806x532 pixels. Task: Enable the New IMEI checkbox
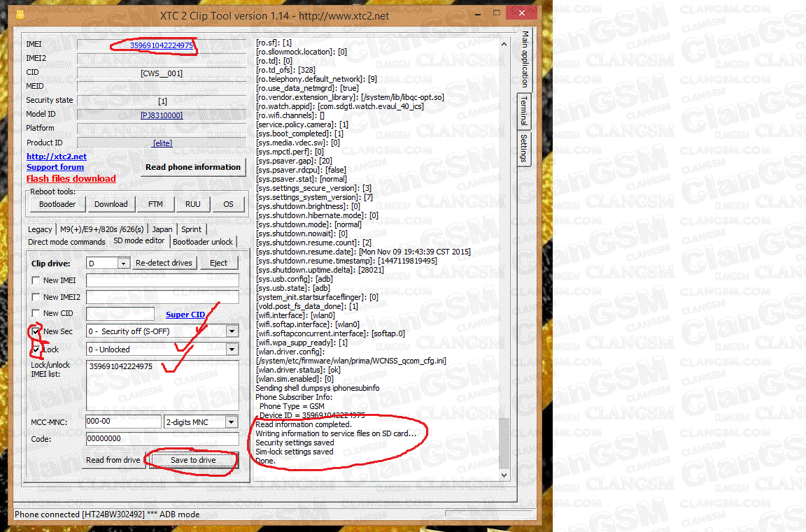[x=36, y=280]
